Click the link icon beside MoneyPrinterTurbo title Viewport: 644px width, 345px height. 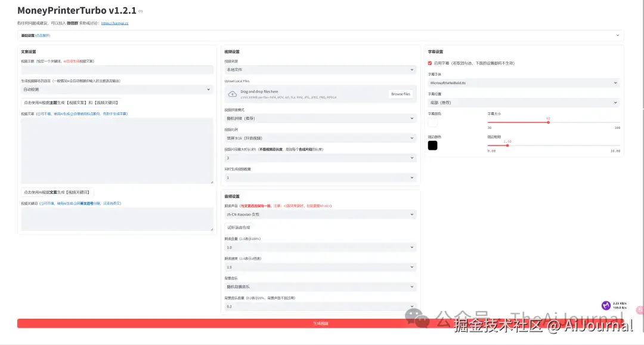click(141, 11)
